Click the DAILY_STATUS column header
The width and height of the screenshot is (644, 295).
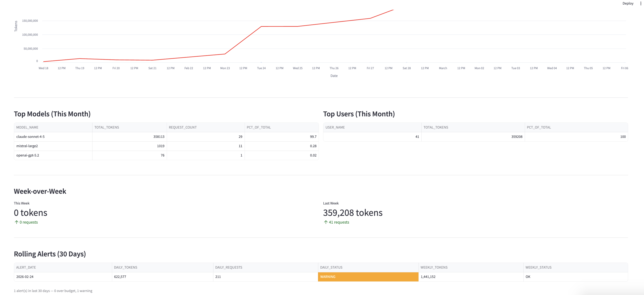331,268
